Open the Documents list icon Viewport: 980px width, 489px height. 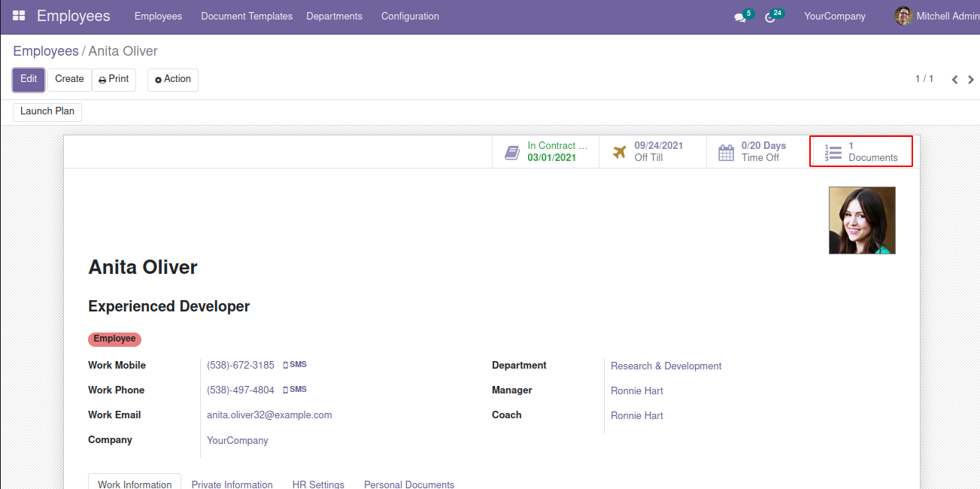click(833, 152)
